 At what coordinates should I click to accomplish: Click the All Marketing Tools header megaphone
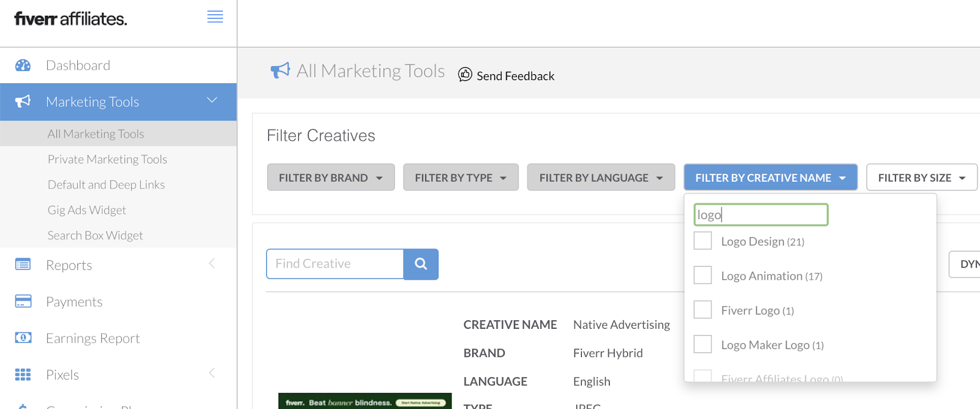pos(281,70)
